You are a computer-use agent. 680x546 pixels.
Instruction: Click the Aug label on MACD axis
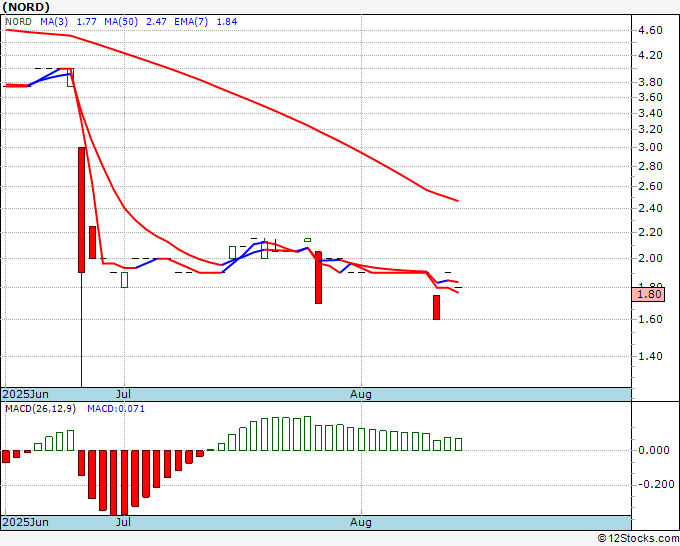click(360, 522)
